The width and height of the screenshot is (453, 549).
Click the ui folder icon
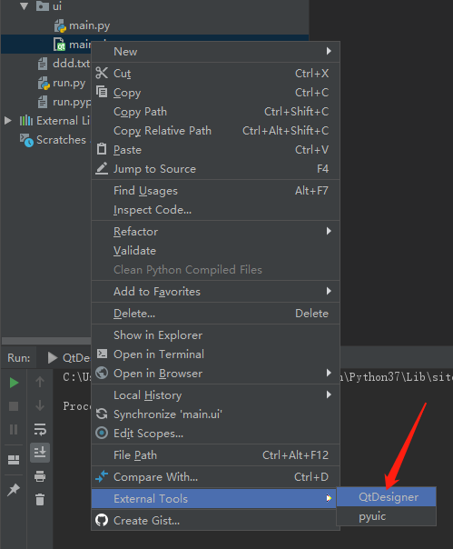(42, 6)
